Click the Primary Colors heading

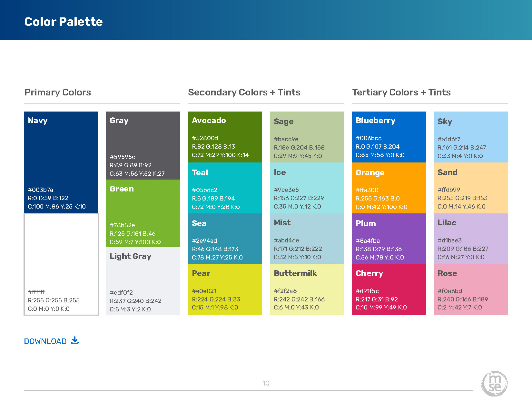click(x=58, y=92)
